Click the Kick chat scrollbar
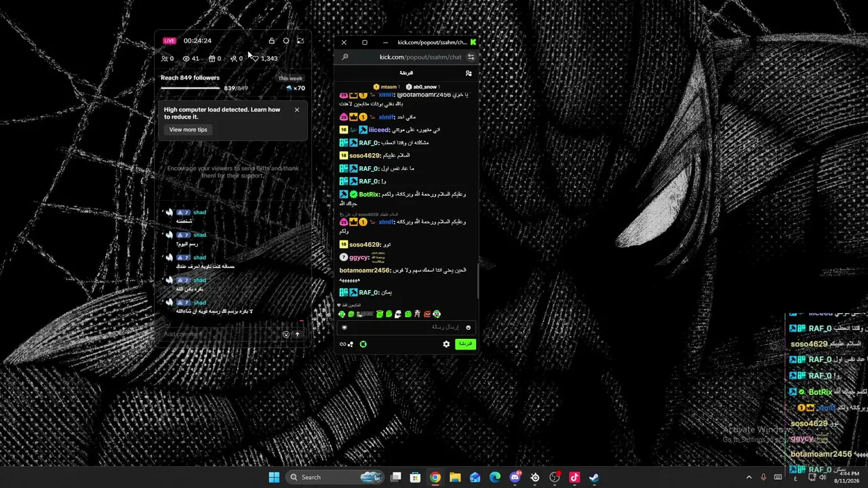 pyautogui.click(x=478, y=281)
